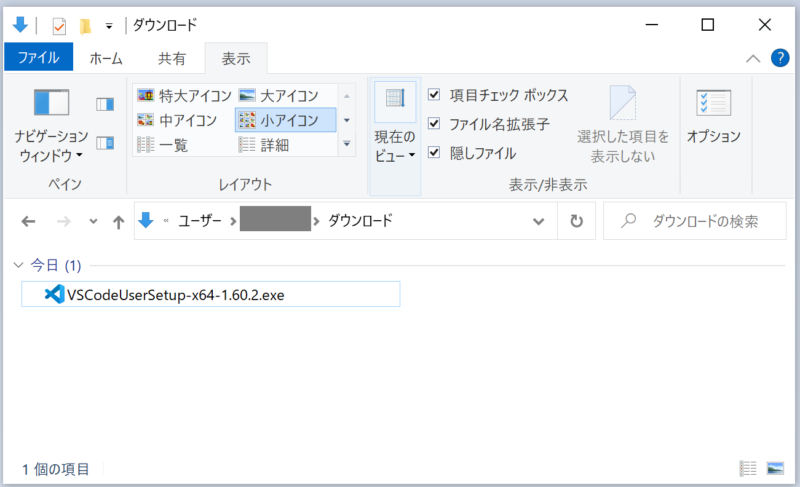Click the refresh button next to address bar
The height and width of the screenshot is (487, 800).
(576, 221)
